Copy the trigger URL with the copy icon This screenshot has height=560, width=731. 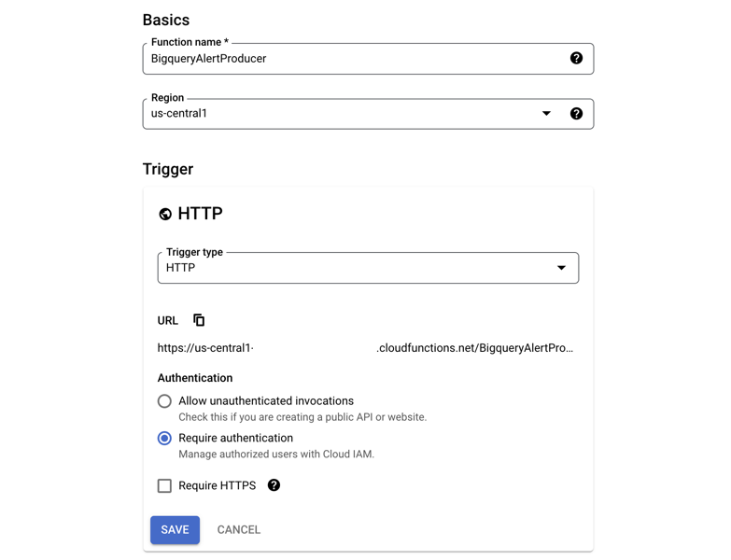coord(199,320)
